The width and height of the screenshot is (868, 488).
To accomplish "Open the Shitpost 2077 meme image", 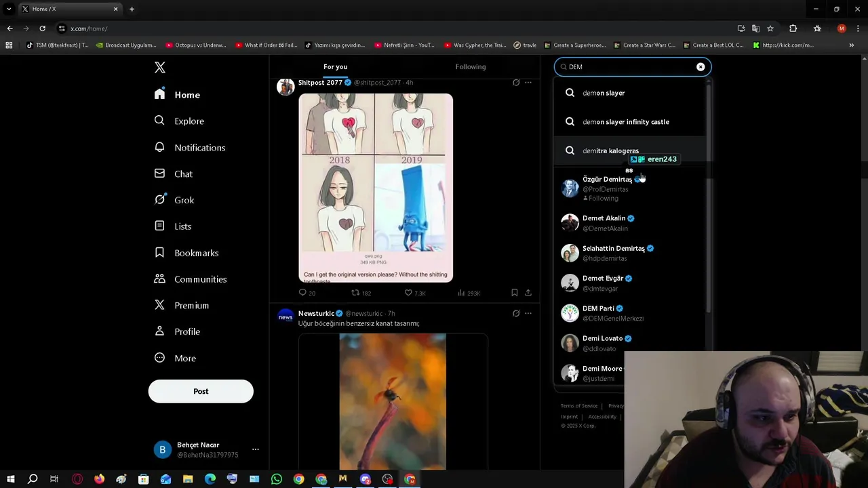I will coord(376,188).
